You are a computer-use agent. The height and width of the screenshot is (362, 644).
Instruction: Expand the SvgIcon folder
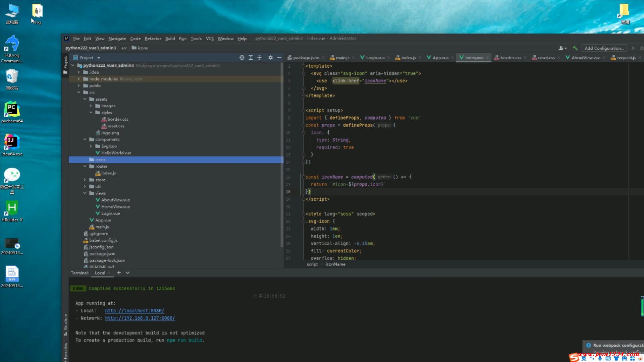pos(91,146)
